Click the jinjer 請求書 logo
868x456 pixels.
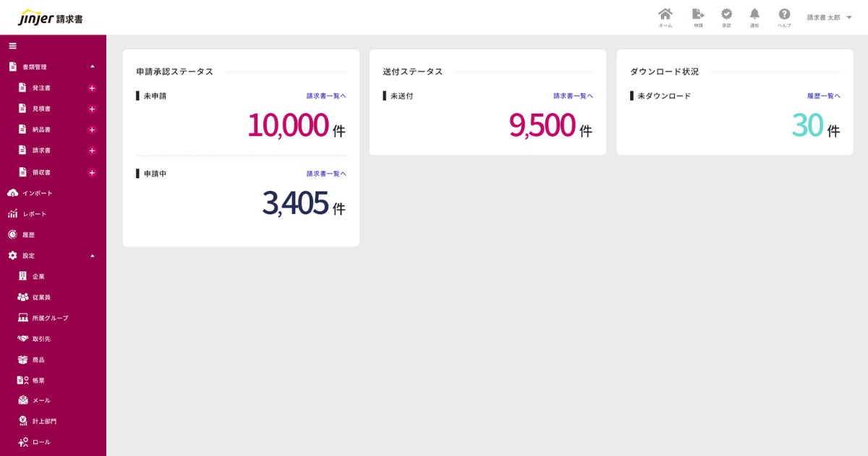point(51,17)
